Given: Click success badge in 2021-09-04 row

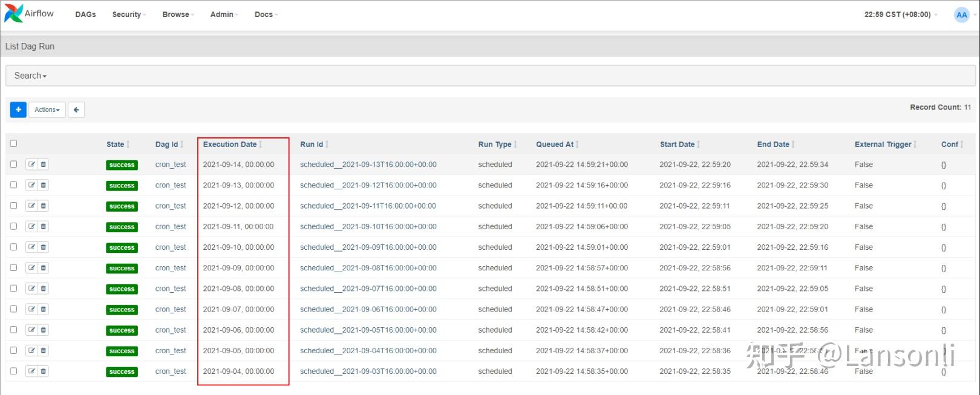Looking at the screenshot, I should pos(122,372).
